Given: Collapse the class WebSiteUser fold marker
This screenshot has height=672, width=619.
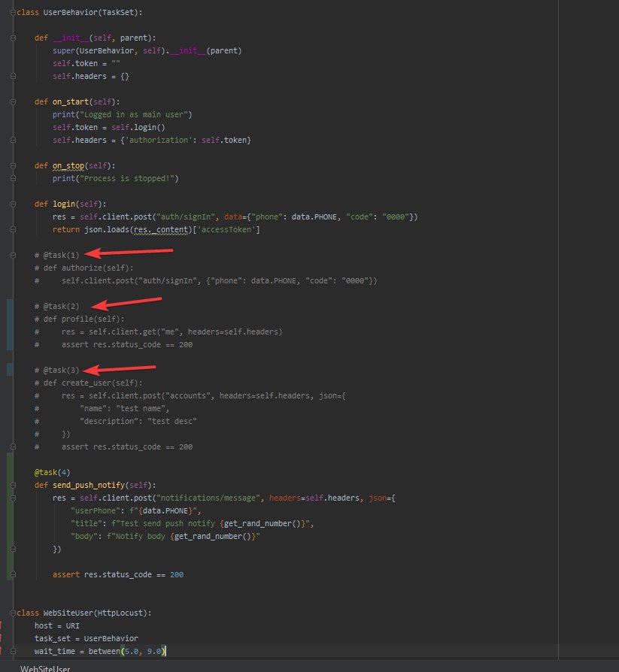Looking at the screenshot, I should coord(13,613).
